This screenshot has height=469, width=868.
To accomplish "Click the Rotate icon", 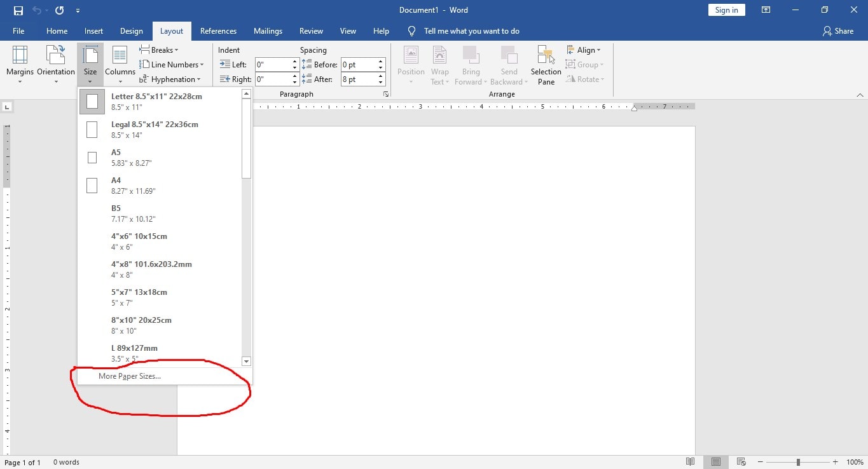I will click(583, 79).
